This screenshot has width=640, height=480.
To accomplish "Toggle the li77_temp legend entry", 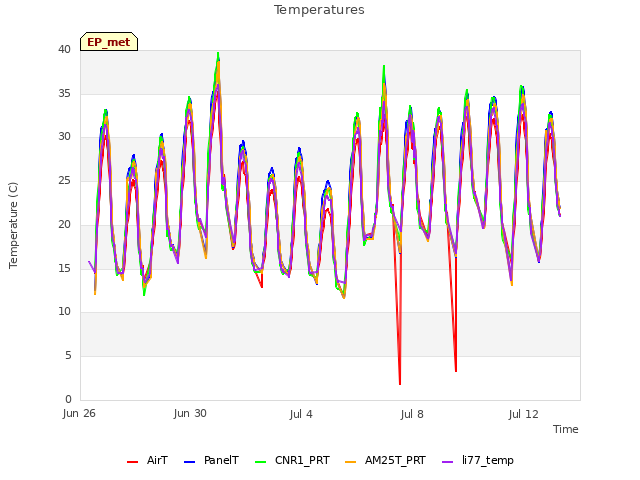I will tap(478, 460).
